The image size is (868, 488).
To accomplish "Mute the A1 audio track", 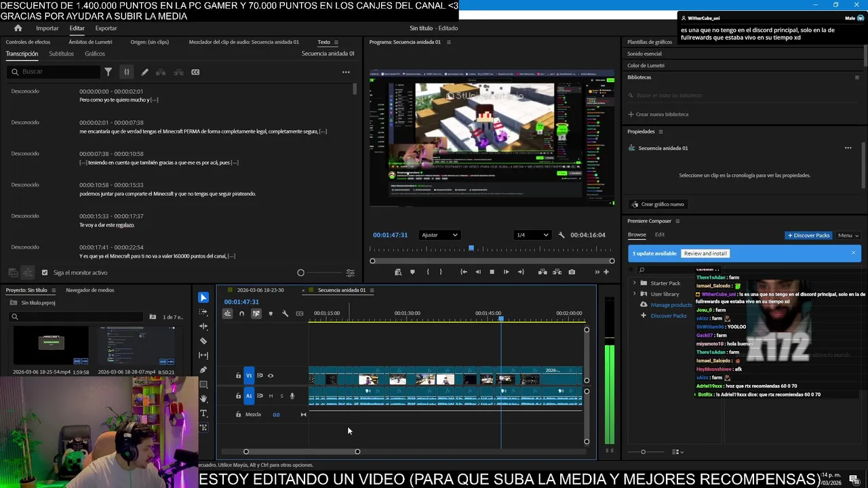I will [x=271, y=396].
